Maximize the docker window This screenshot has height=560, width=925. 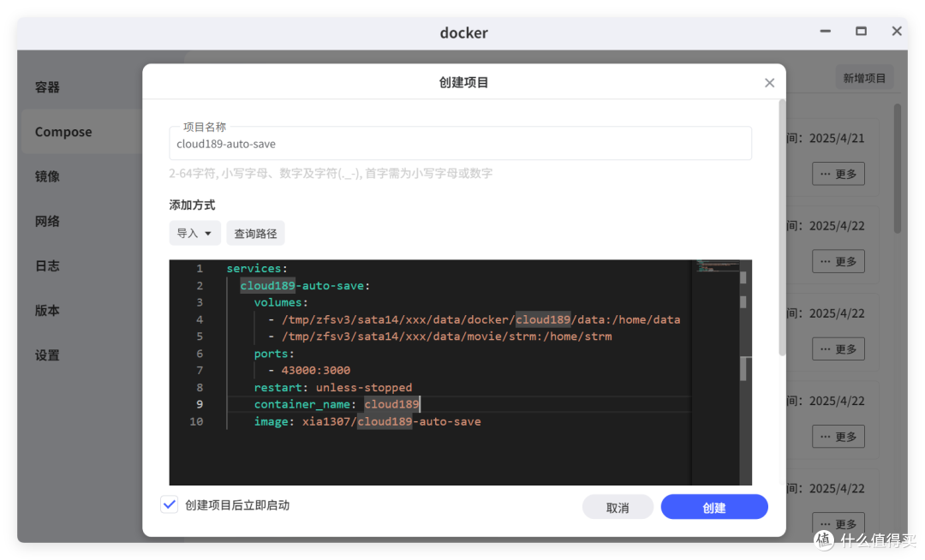[862, 31]
